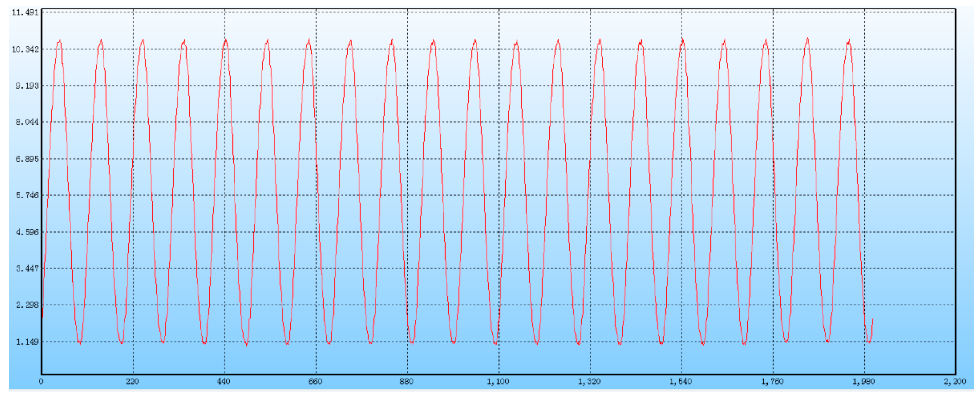The width and height of the screenshot is (980, 396).
Task: Select the 6.895 y-axis tick label
Action: click(27, 159)
